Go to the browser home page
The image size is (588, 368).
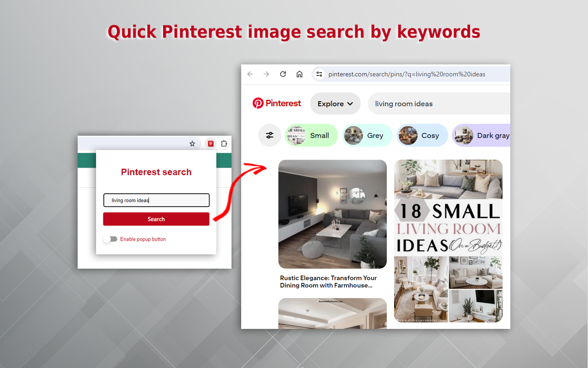pos(300,74)
